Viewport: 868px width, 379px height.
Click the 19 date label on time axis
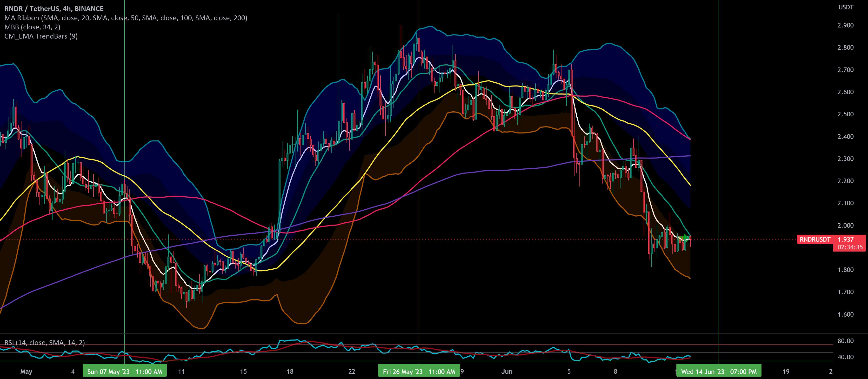point(786,372)
